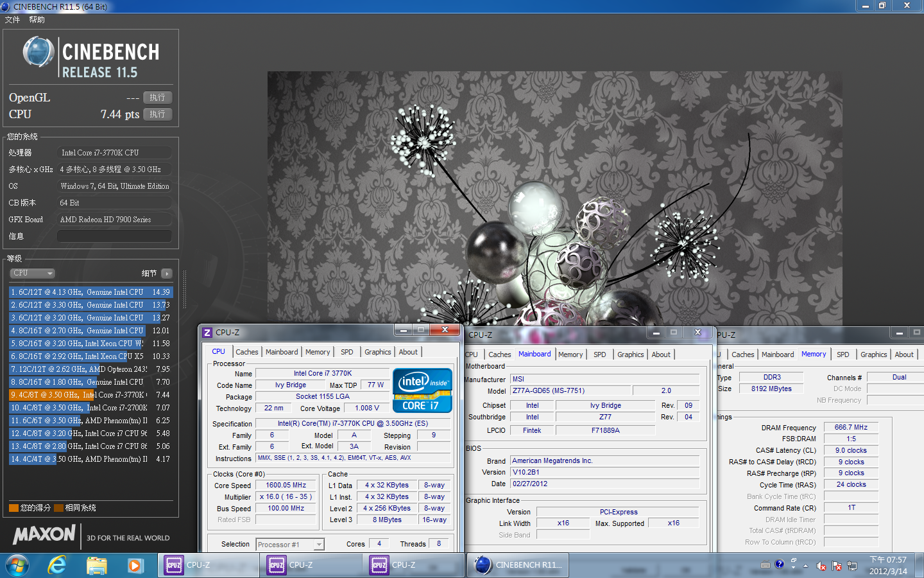Switch to third CPU-Z taskbar button
The height and width of the screenshot is (578, 924).
click(x=414, y=565)
